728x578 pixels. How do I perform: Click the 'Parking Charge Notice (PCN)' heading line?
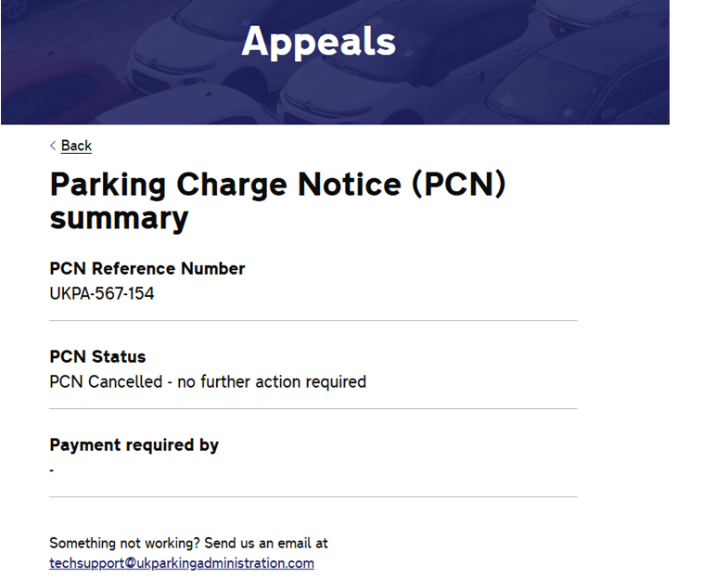pos(277,185)
